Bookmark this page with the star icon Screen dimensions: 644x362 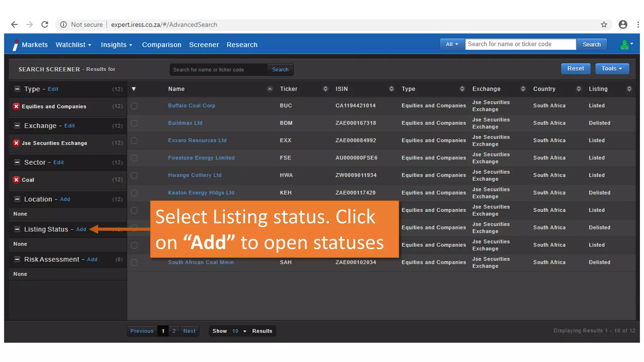[x=604, y=25]
